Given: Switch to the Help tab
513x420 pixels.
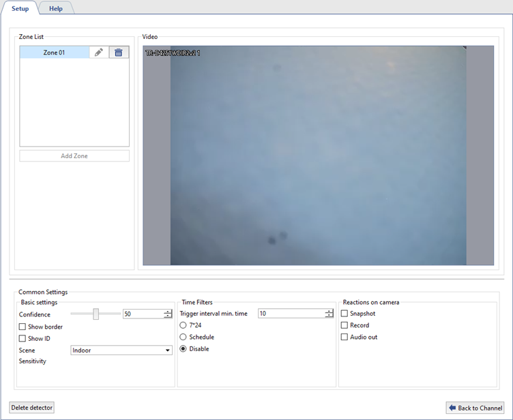Looking at the screenshot, I should click(x=55, y=9).
